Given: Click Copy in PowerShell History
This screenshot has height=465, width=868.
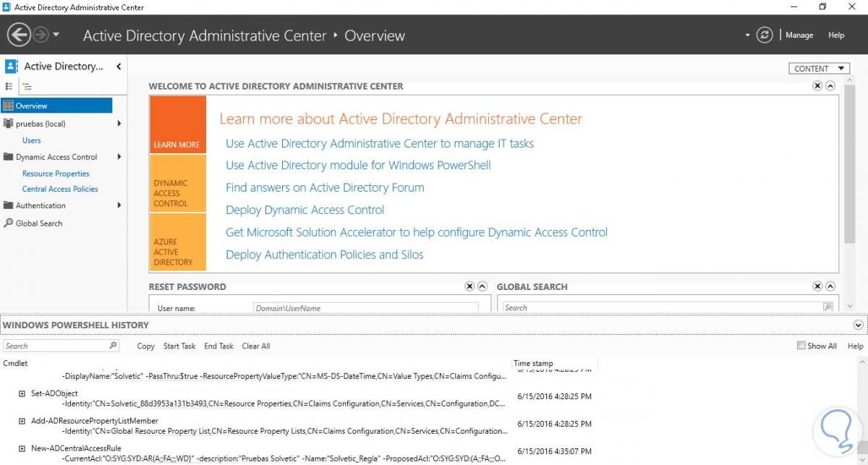Looking at the screenshot, I should pos(146,346).
